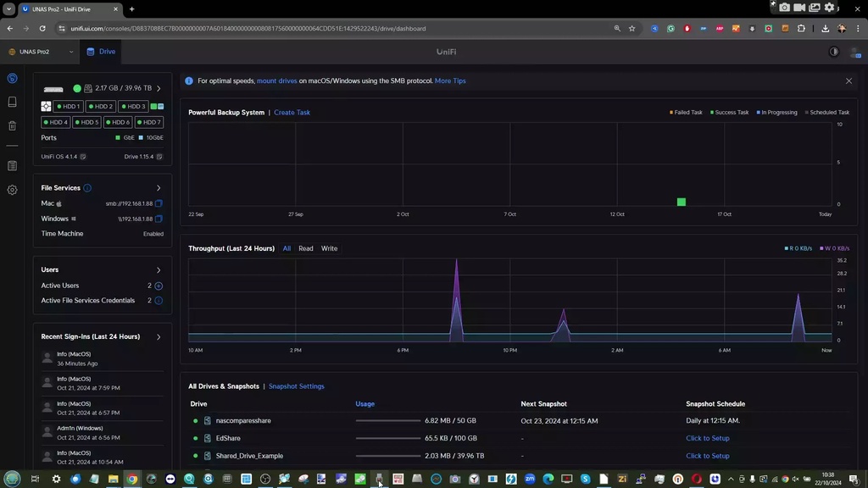
Task: Copy the Mac SMB address
Action: pos(159,203)
